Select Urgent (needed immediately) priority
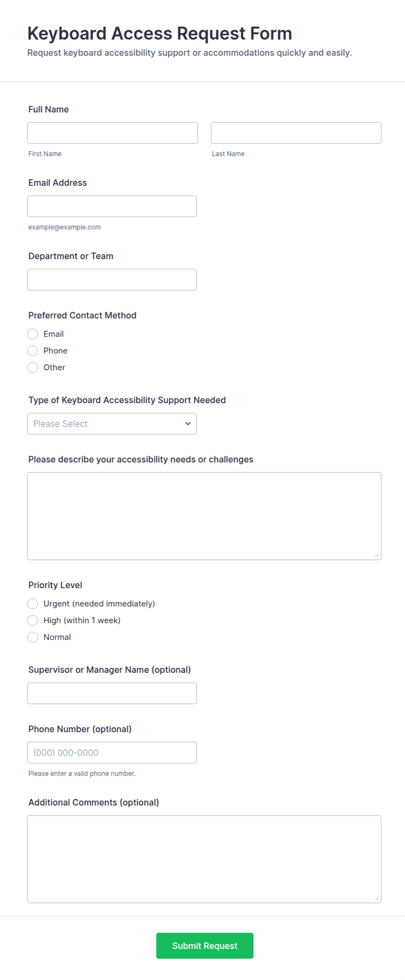The image size is (405, 980). 33,604
